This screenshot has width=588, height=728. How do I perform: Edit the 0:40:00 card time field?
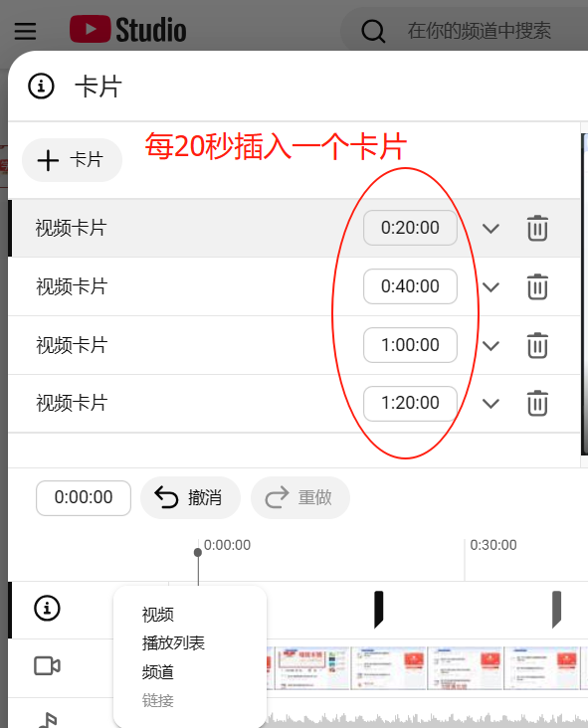[410, 286]
